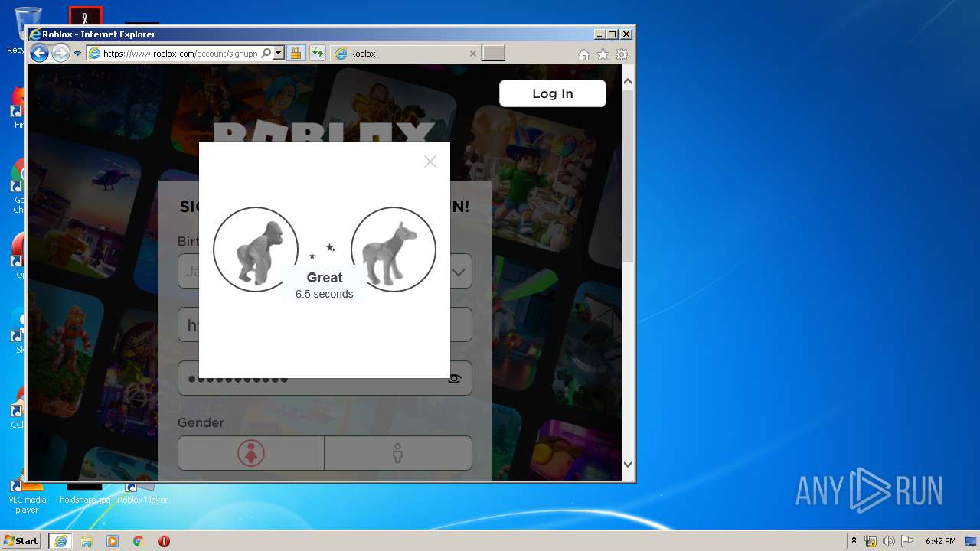Viewport: 980px width, 551px height.
Task: Click the page scrollbar down arrow
Action: point(628,464)
